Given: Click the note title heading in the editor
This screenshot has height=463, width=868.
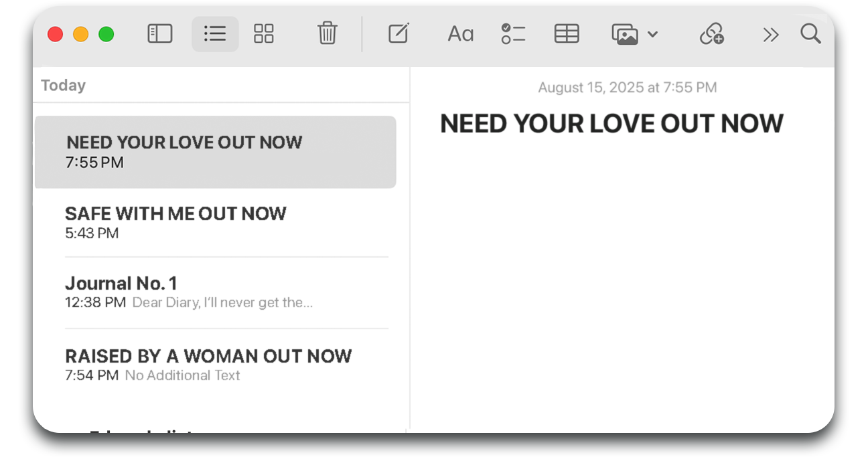Looking at the screenshot, I should 611,124.
